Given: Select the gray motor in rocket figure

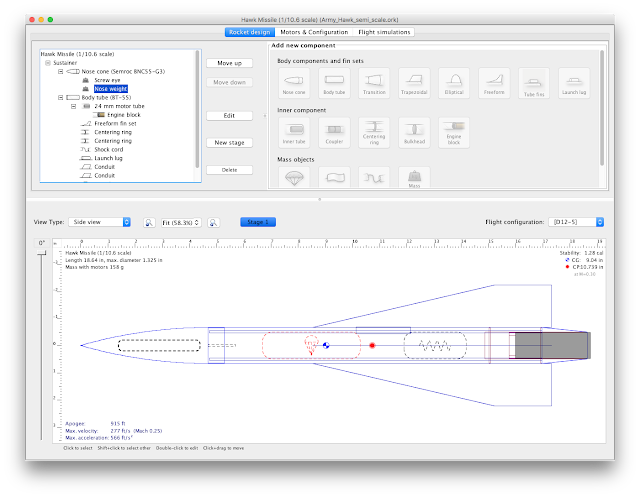Looking at the screenshot, I should (552, 346).
